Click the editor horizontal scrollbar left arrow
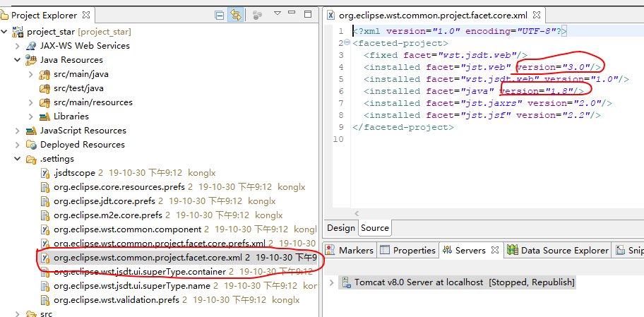Image resolution: width=644 pixels, height=317 pixels. point(356,213)
